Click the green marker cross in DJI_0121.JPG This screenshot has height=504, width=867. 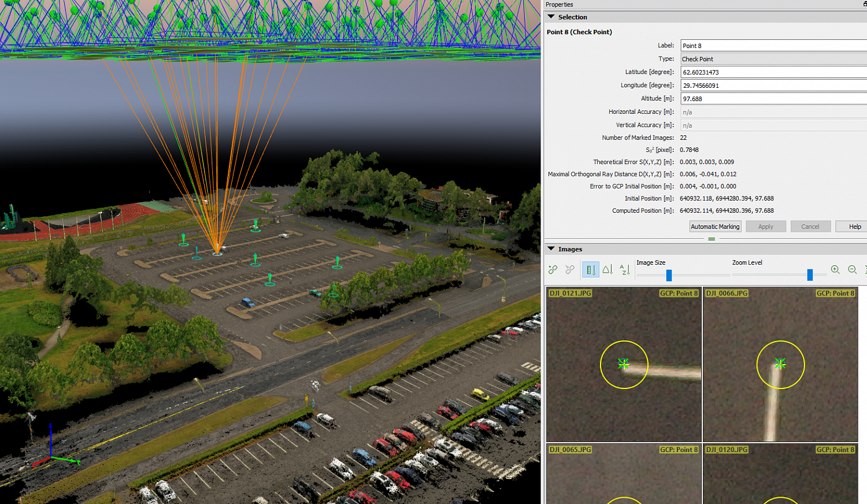tap(623, 364)
